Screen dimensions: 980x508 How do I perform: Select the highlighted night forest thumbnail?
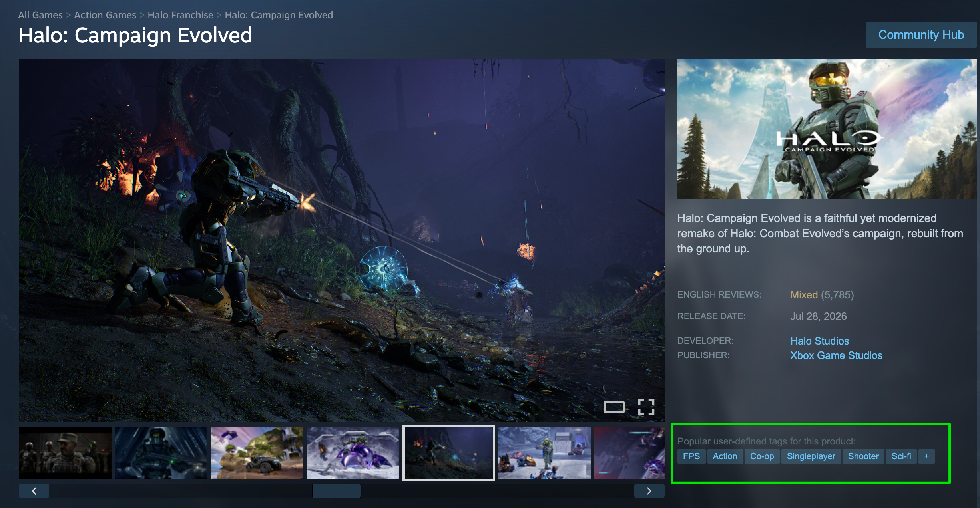point(449,453)
